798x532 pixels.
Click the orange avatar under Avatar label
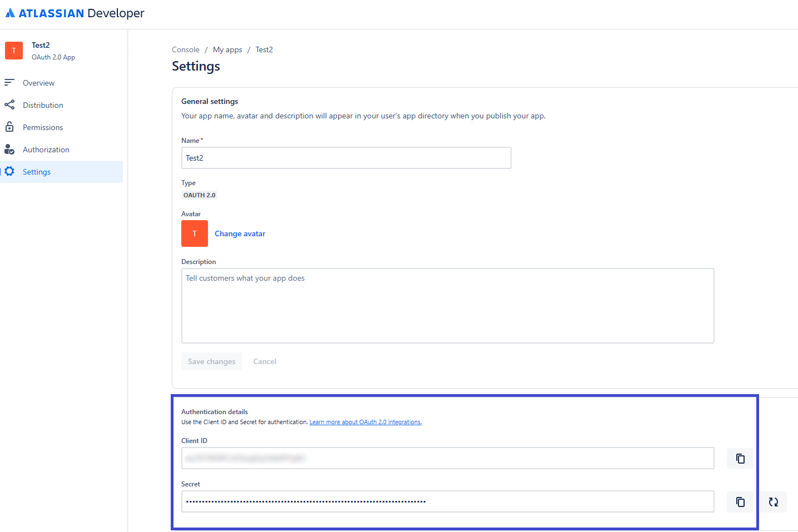coord(194,233)
